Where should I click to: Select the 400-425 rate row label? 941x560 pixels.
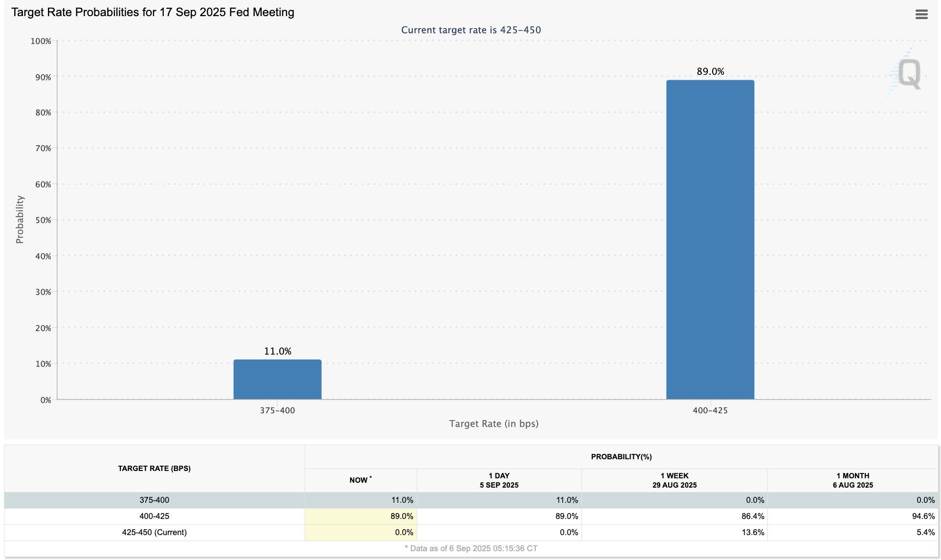coord(154,516)
